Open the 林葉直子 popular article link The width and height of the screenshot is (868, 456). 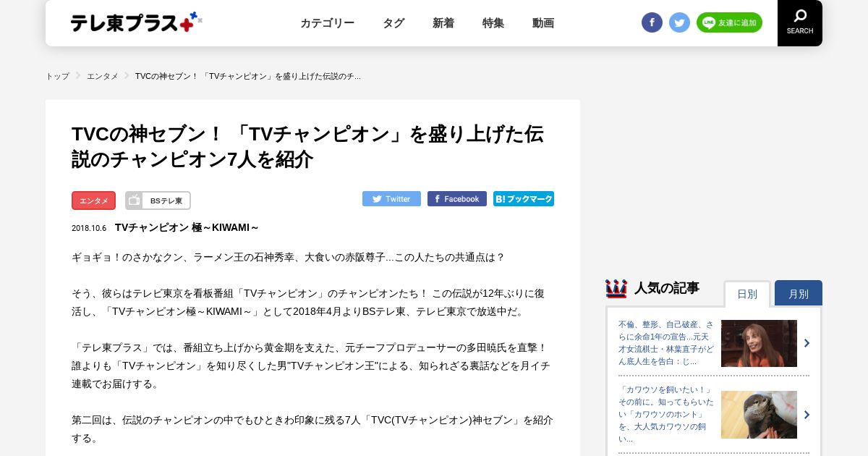tap(666, 343)
